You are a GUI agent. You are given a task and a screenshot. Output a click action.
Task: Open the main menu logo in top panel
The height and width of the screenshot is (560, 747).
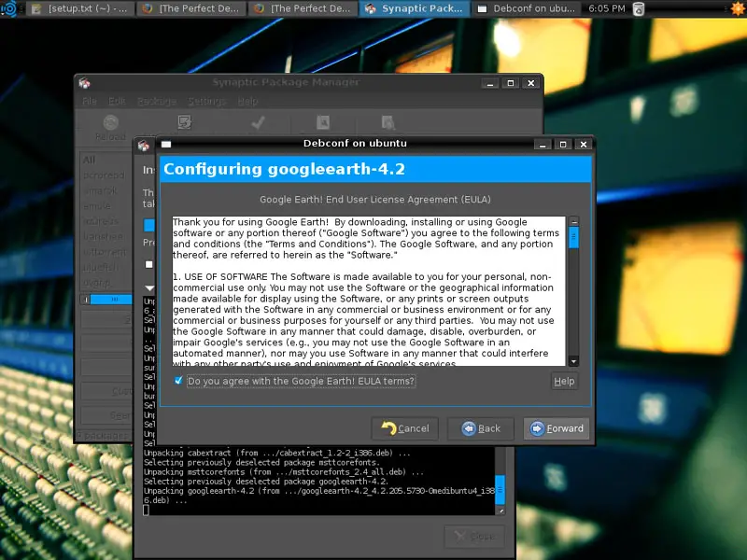(8, 8)
